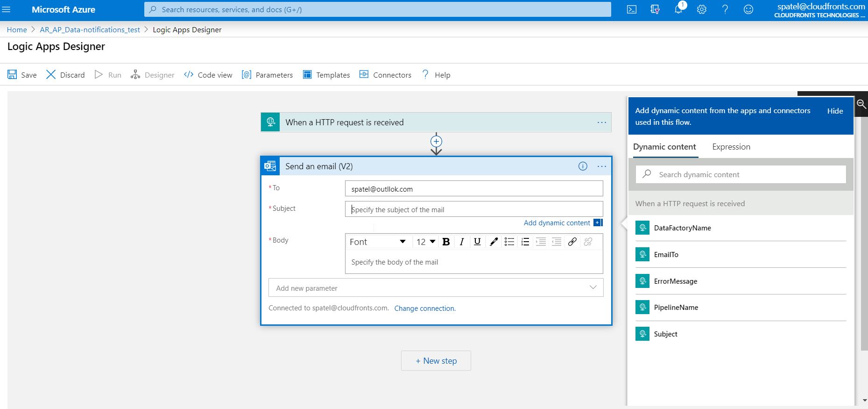Switch to Designer view icon
Screen dimensions: 868x409
[135, 75]
